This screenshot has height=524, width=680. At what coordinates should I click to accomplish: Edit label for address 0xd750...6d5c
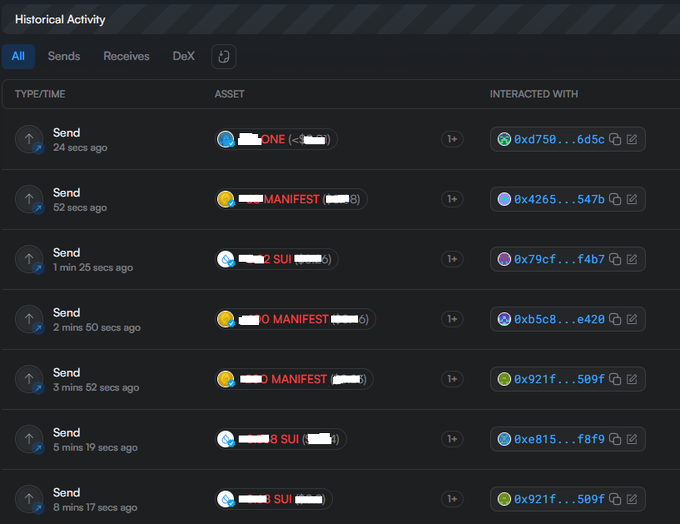(x=632, y=139)
